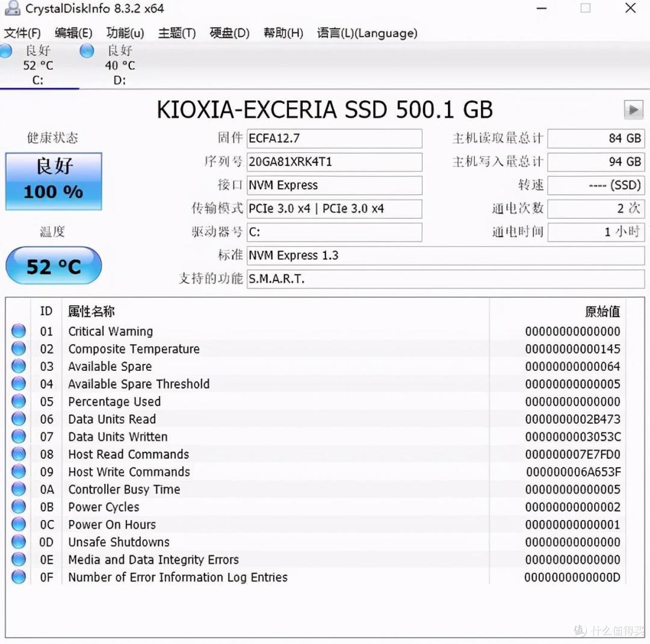Image resolution: width=650 pixels, height=644 pixels.
Task: Open the 功能(u) menu
Action: coord(125,33)
